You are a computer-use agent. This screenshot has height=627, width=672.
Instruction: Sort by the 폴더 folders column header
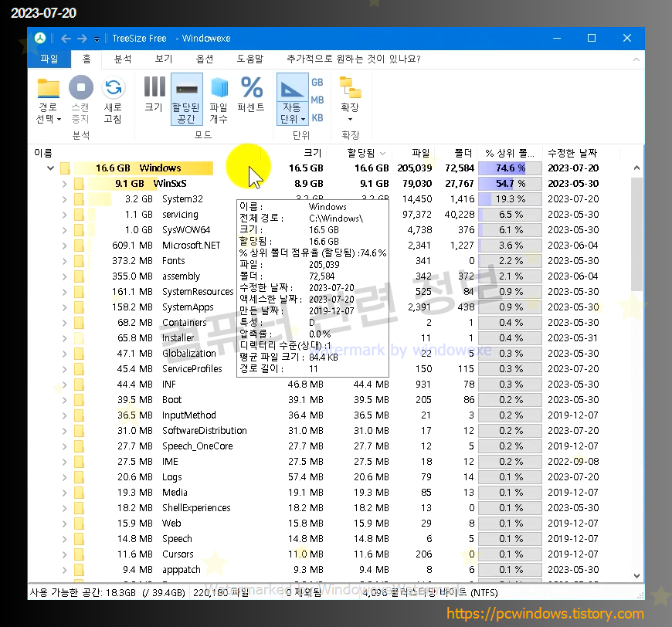coord(463,153)
